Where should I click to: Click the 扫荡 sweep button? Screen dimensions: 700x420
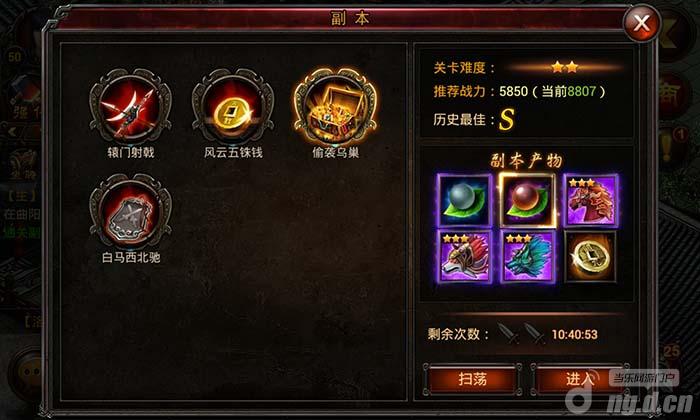472,379
